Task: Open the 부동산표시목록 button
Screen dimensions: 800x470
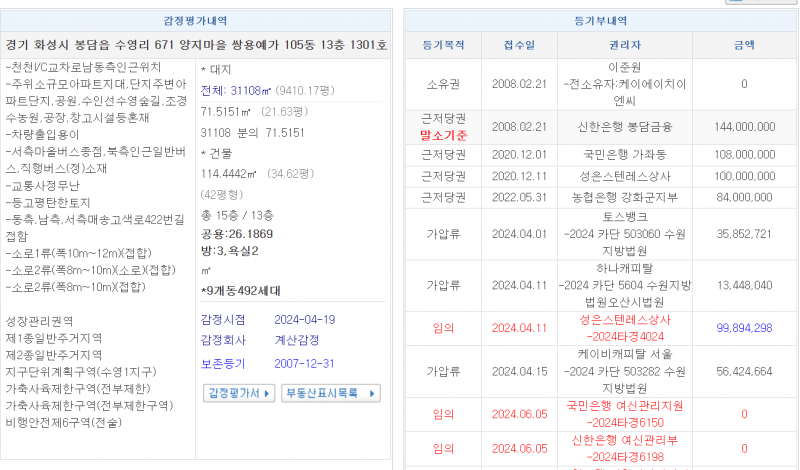Action: [331, 394]
